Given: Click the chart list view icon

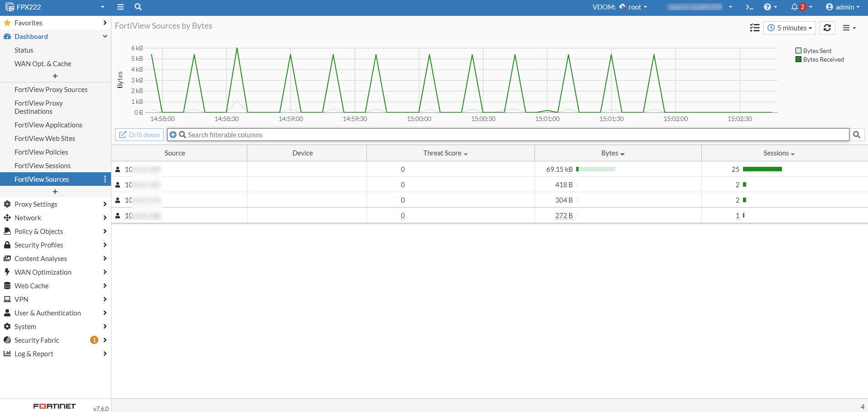Looking at the screenshot, I should click(754, 28).
